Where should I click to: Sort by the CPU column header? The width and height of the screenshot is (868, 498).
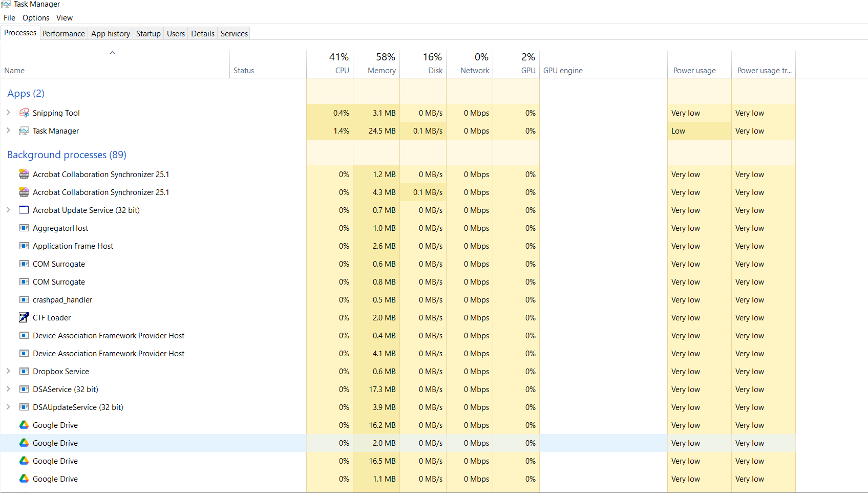[x=330, y=64]
